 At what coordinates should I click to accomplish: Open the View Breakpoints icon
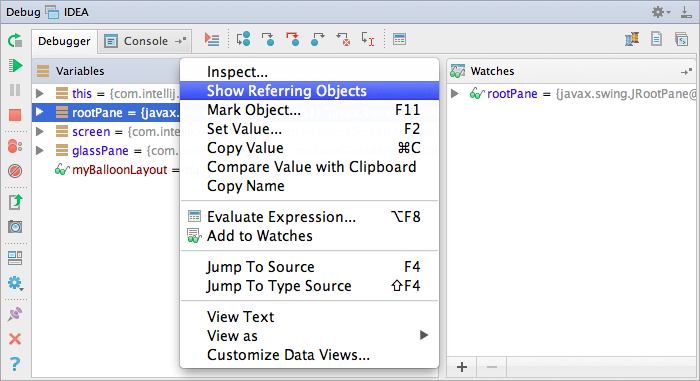tap(15, 146)
